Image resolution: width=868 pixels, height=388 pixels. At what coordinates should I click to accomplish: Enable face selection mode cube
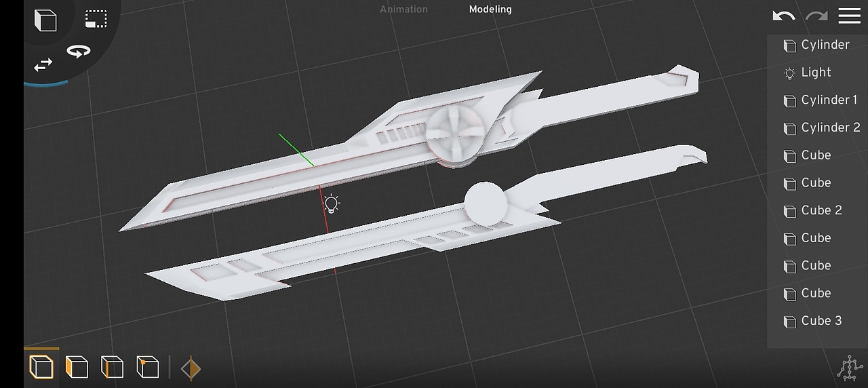click(77, 367)
